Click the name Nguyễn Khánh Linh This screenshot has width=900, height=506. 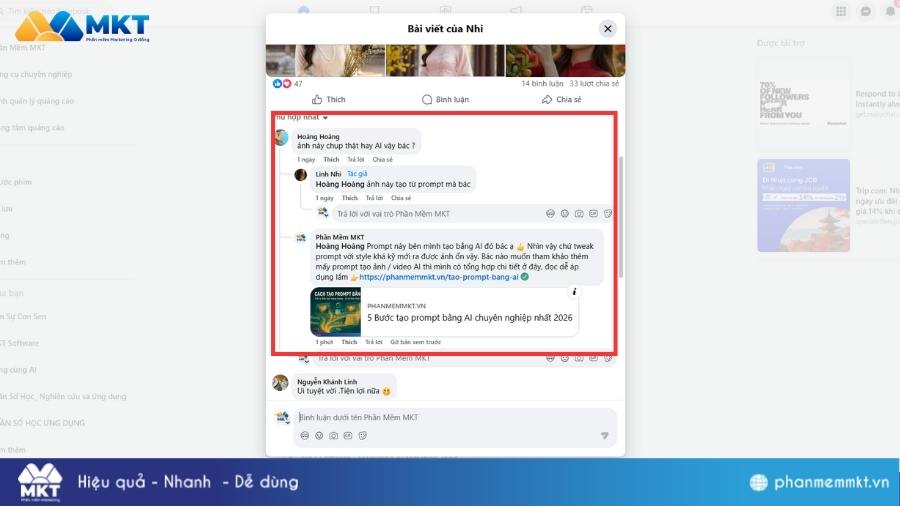point(327,382)
